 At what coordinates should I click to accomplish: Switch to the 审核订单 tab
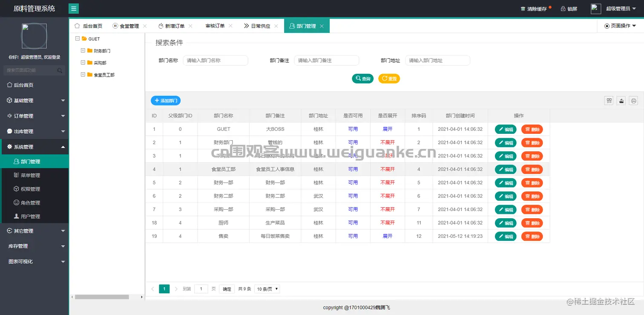(215, 26)
